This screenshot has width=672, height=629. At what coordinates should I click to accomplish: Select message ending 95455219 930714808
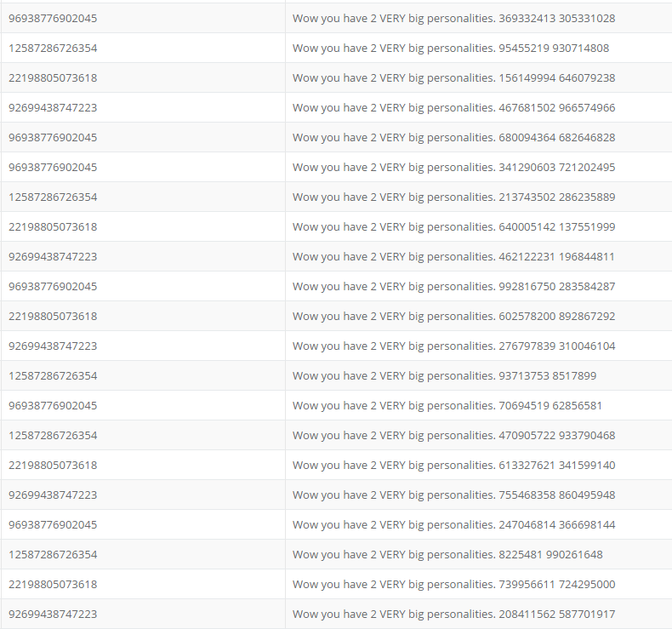(x=451, y=49)
